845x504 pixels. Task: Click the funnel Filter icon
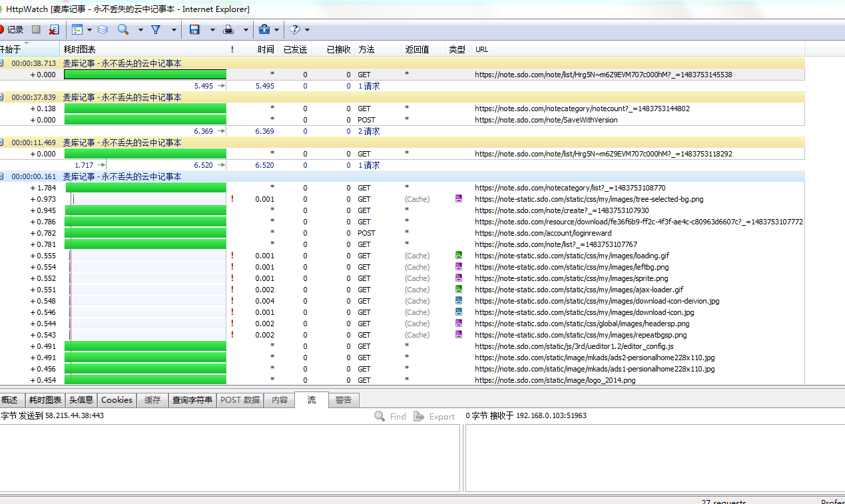pos(156,30)
